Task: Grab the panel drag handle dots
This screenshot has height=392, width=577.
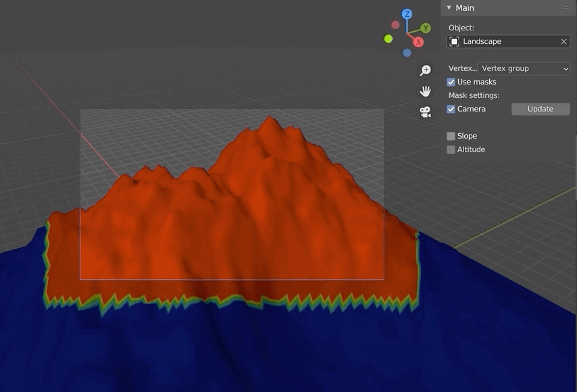Action: pos(567,7)
